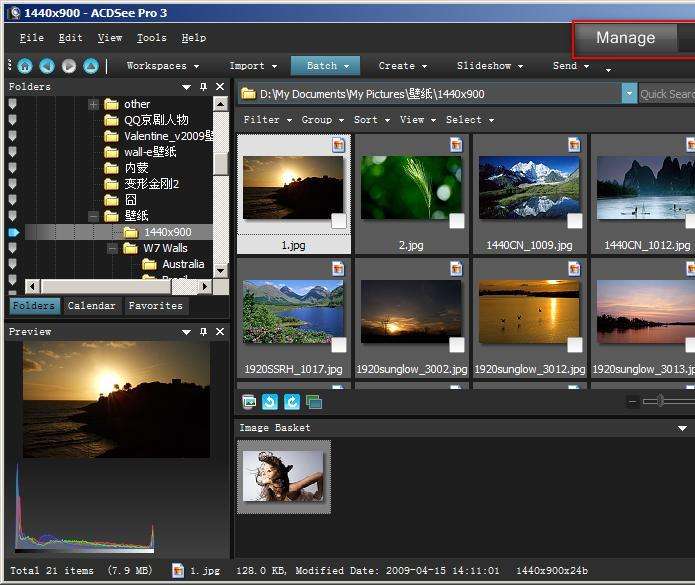Open the Create dropdown
Image resolution: width=695 pixels, height=585 pixels.
[402, 66]
